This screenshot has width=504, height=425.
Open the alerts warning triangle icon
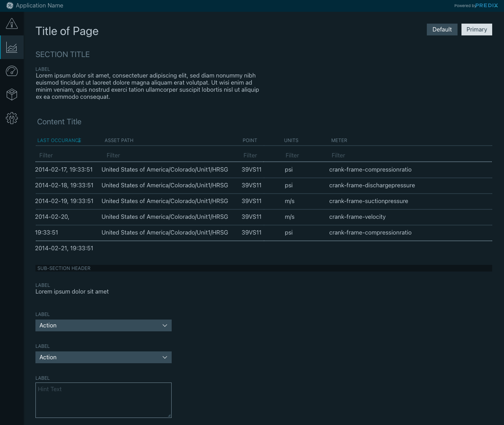[12, 24]
